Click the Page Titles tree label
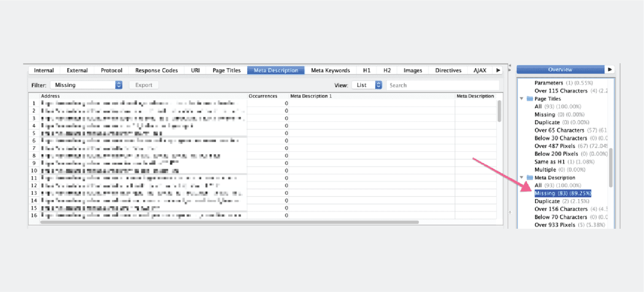644x292 pixels. pyautogui.click(x=548, y=99)
